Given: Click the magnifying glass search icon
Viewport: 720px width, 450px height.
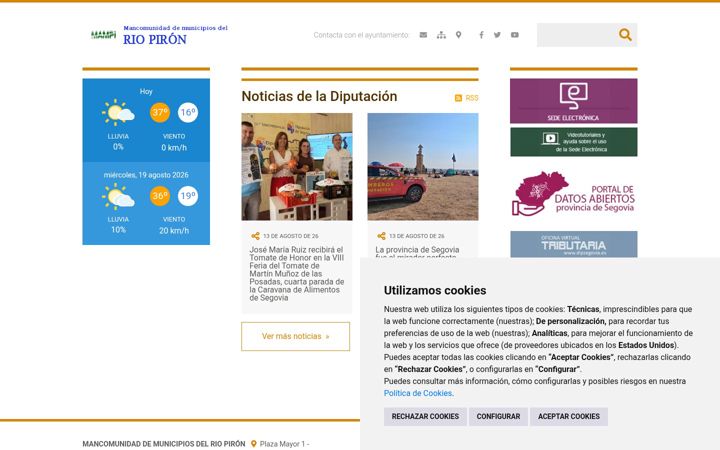Looking at the screenshot, I should pyautogui.click(x=625, y=34).
